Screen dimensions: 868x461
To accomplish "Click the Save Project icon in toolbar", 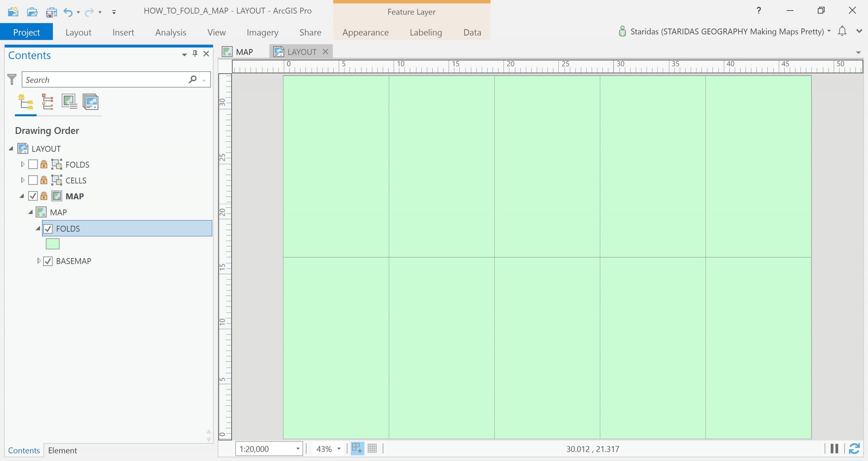I will pos(51,12).
